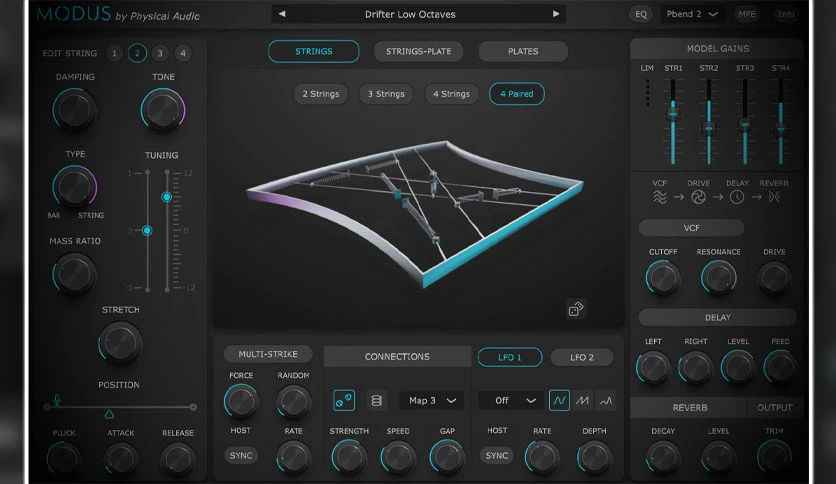Click the MASS RATIO knob
Image resolution: width=836 pixels, height=484 pixels.
(74, 274)
